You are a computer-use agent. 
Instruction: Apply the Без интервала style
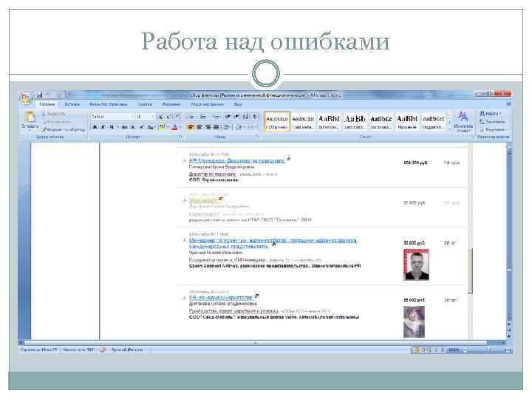tap(303, 122)
